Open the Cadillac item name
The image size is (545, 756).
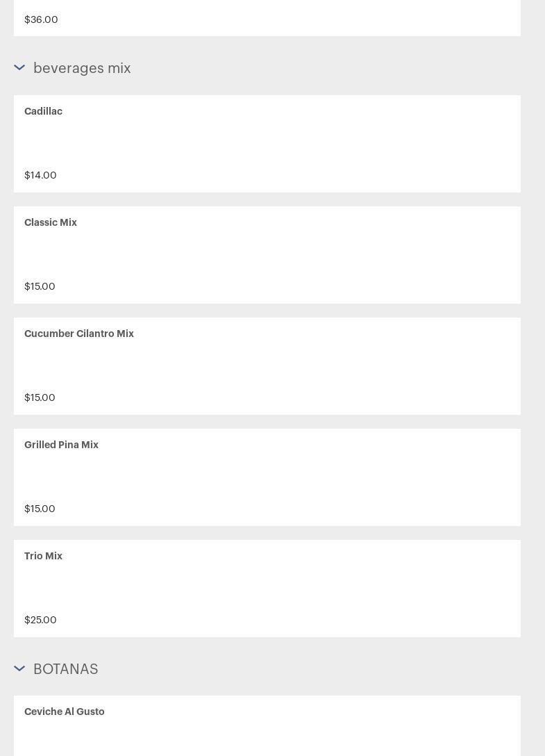point(43,111)
